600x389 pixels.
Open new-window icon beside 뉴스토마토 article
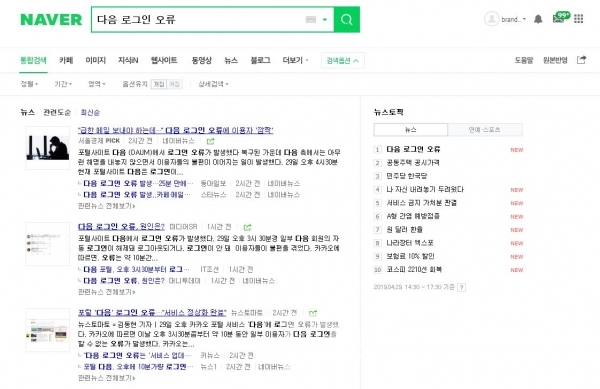pyautogui.click(x=313, y=313)
